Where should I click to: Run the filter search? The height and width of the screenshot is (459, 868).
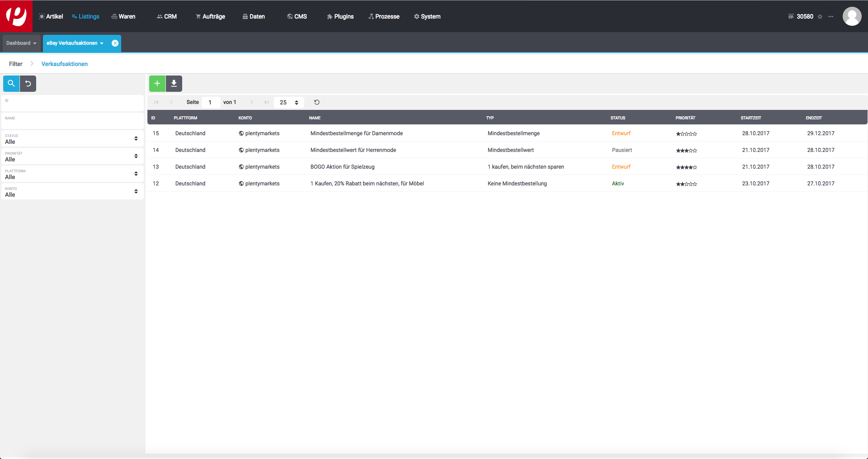pos(11,83)
